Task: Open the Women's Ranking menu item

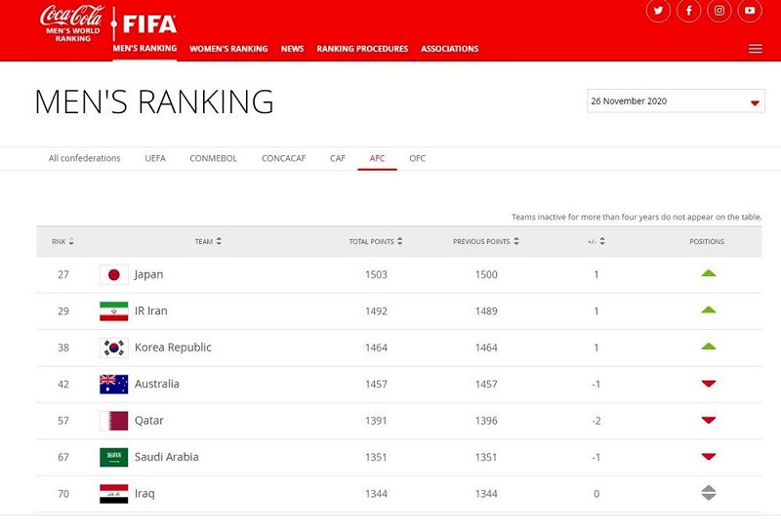Action: click(228, 49)
